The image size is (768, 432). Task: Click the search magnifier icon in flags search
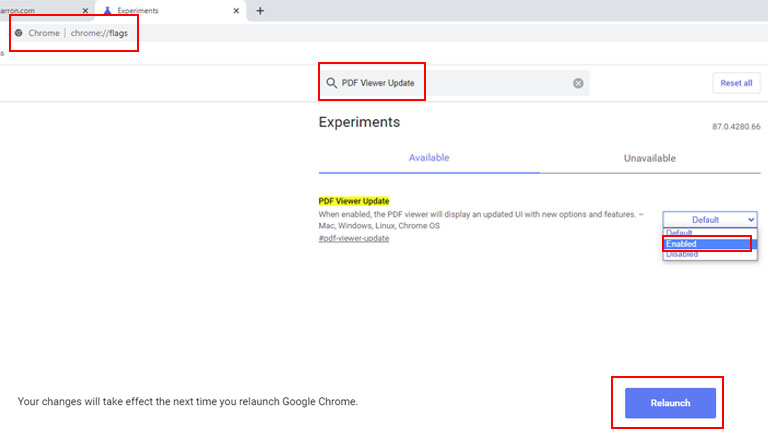point(332,83)
